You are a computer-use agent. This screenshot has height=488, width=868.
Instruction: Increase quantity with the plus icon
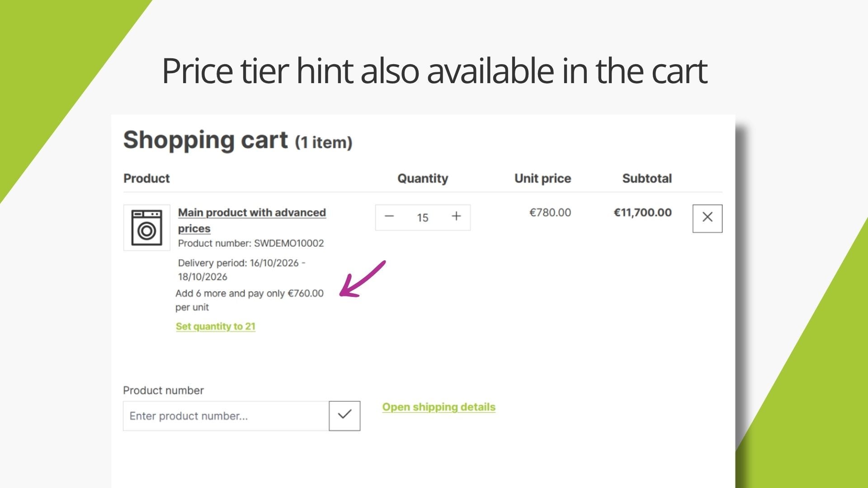click(456, 216)
